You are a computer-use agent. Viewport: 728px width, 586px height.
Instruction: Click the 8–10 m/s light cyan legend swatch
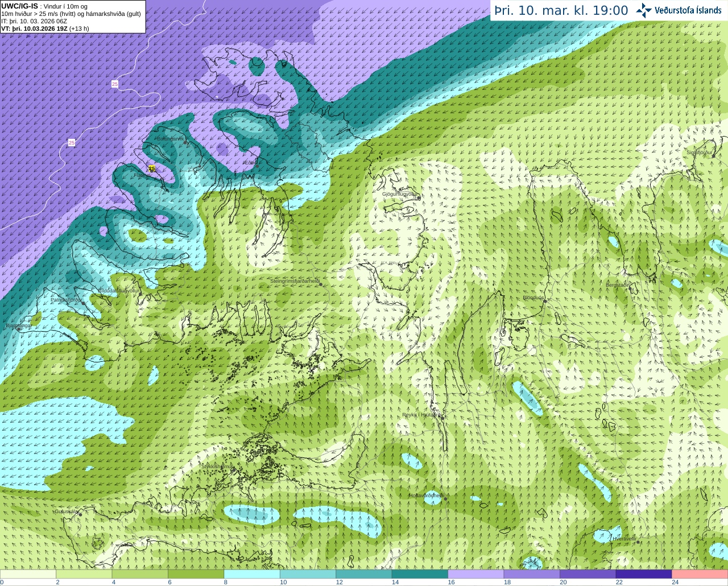[252, 574]
